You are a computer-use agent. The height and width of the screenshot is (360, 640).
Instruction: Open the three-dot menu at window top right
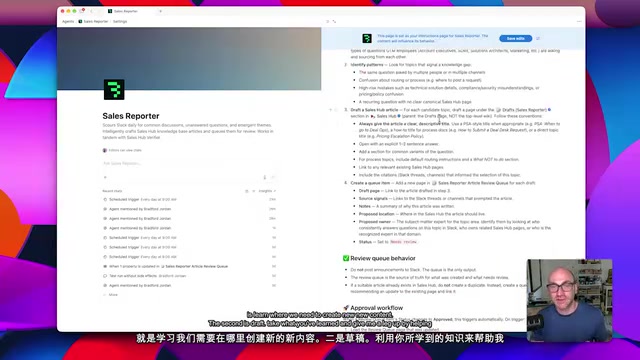579,21
